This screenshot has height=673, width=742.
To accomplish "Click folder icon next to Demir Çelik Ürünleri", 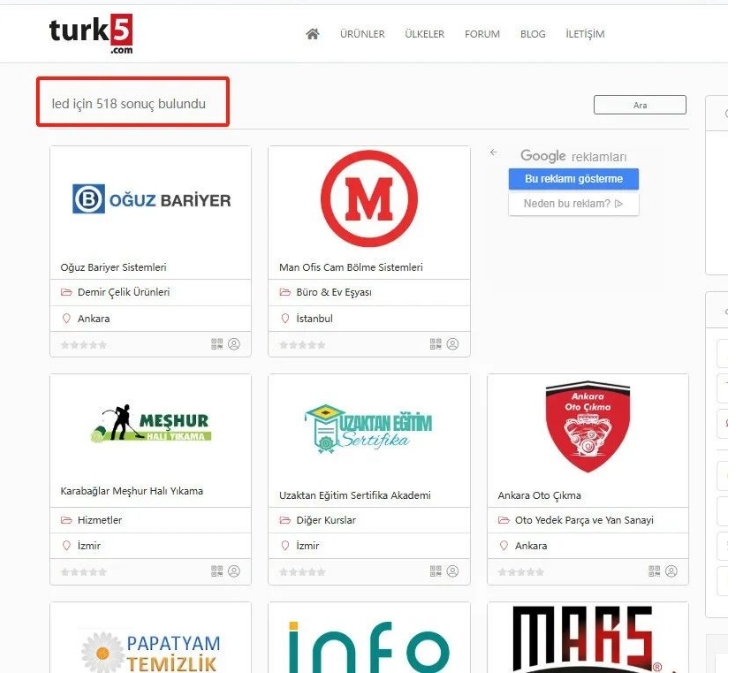I will [x=66, y=292].
